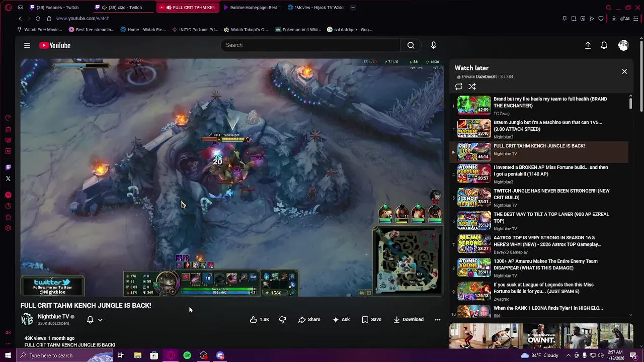Switch to the xQc - Twitch tab
This screenshot has width=644, height=362.
(x=123, y=8)
